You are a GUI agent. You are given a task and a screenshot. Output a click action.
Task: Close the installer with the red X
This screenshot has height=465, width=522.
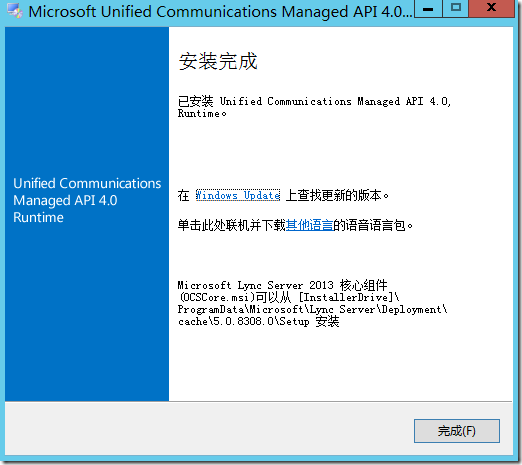491,9
